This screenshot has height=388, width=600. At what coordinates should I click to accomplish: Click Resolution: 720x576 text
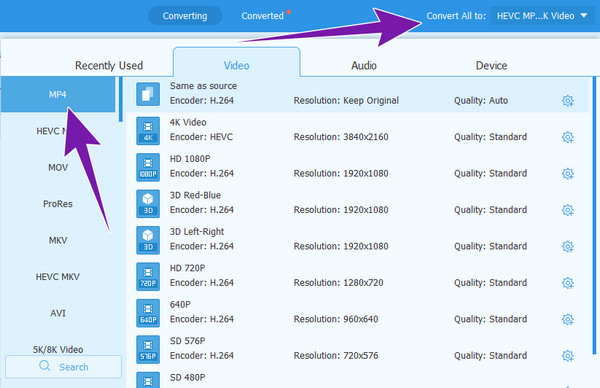point(336,356)
